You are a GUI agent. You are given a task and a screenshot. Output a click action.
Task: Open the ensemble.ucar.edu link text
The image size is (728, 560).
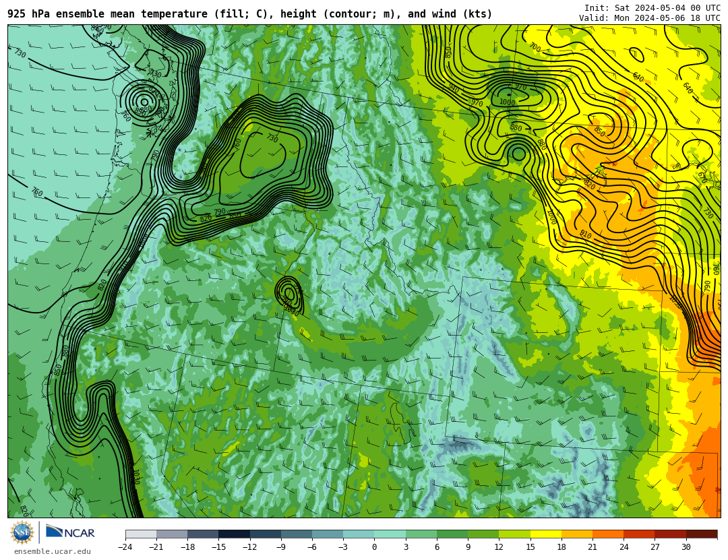point(53,552)
